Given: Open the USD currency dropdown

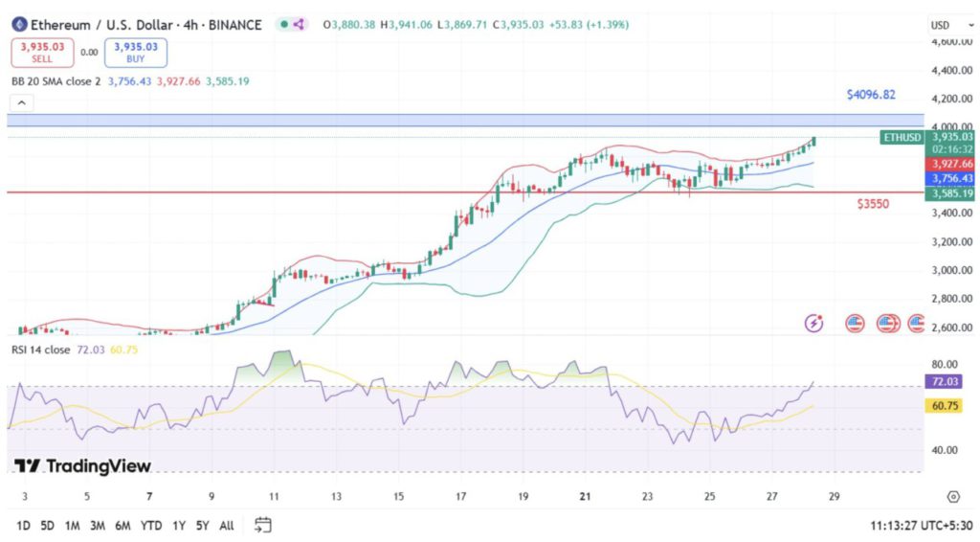Looking at the screenshot, I should click(x=945, y=25).
